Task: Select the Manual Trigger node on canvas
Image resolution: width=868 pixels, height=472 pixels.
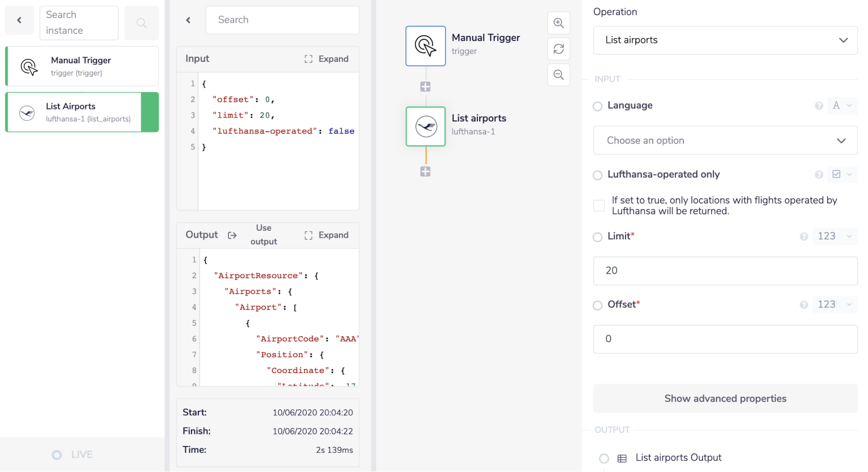Action: [425, 46]
